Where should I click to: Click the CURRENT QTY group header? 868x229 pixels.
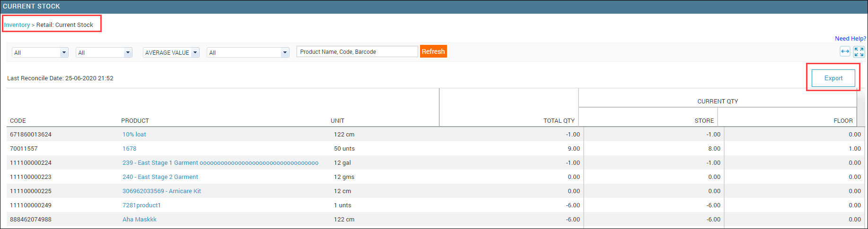click(718, 102)
